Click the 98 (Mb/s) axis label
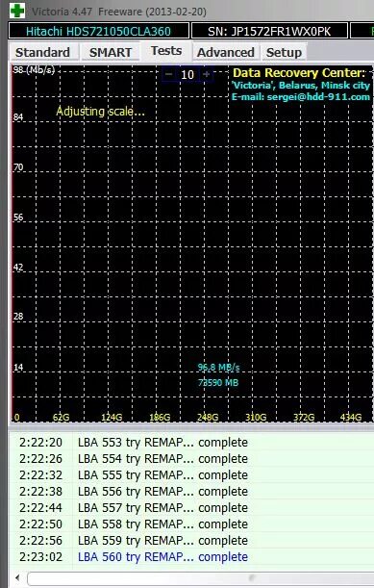374x588 pixels. (34, 69)
